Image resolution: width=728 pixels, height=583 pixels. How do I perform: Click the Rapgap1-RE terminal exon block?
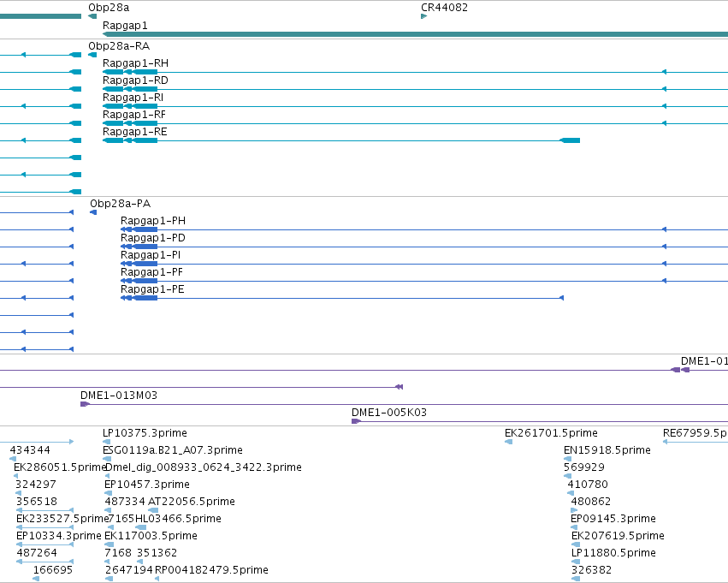click(570, 140)
